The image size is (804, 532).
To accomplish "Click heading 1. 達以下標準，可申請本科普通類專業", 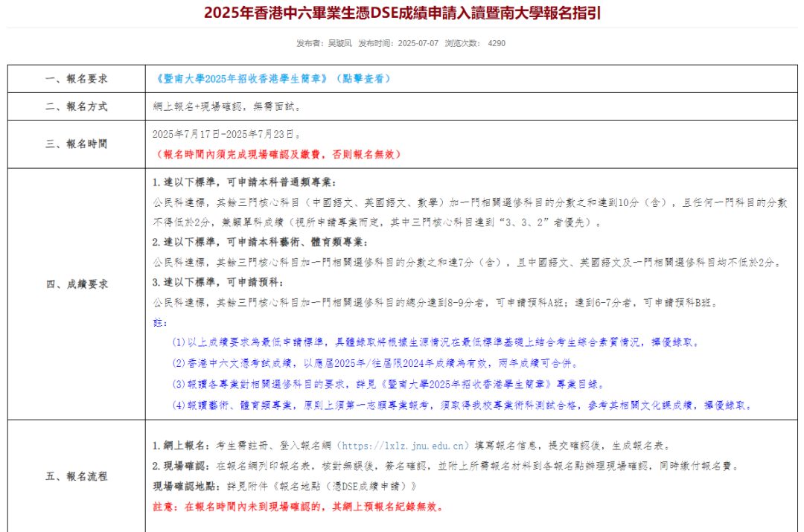I will pos(244,182).
